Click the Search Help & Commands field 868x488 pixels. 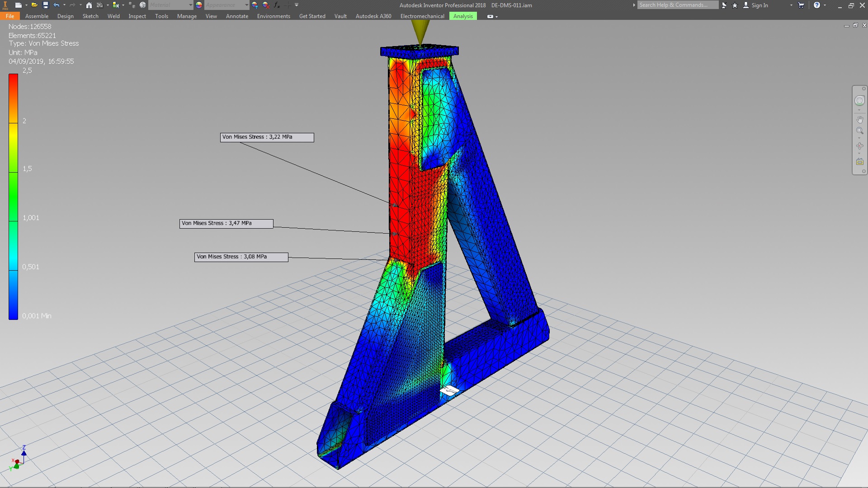678,5
